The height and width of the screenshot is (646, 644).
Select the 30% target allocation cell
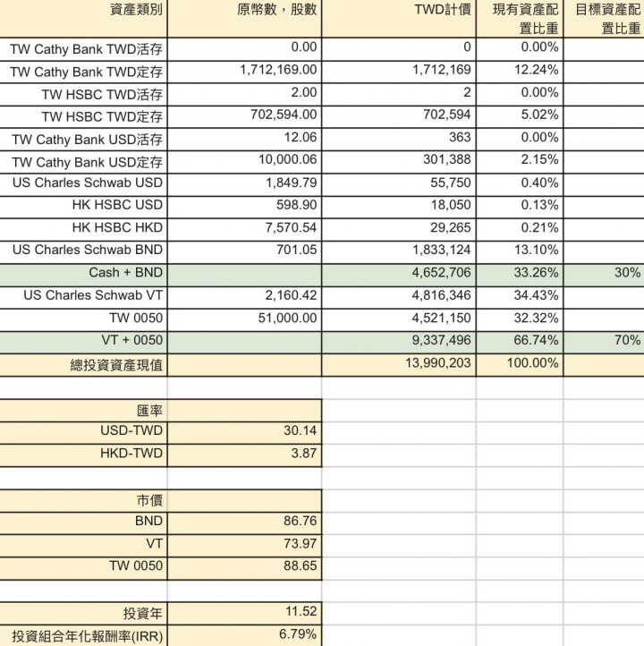(604, 275)
